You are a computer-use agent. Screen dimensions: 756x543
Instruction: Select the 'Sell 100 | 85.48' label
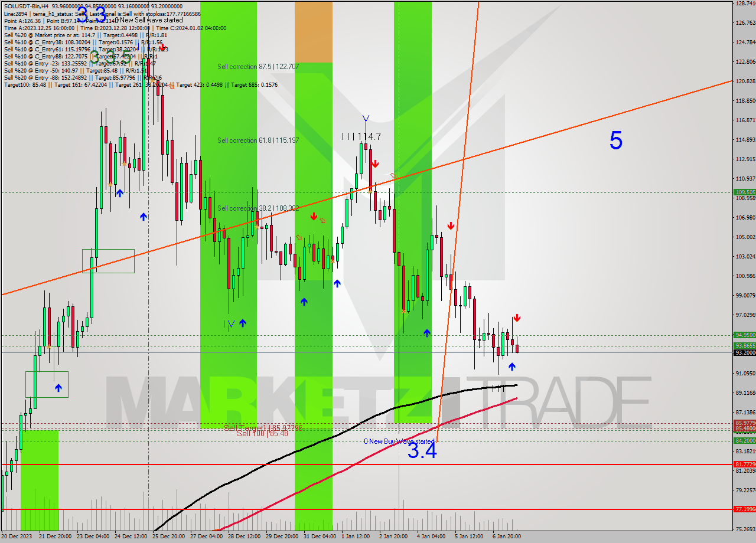262,434
